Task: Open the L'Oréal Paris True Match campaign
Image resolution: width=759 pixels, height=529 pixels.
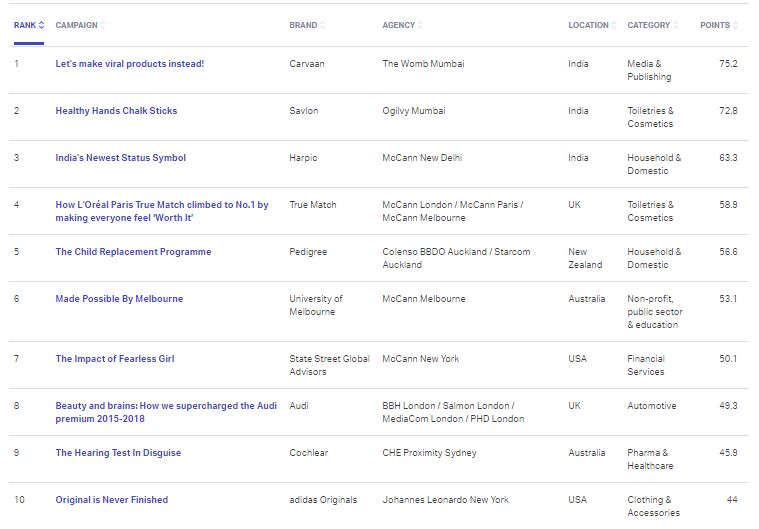Action: 162,211
